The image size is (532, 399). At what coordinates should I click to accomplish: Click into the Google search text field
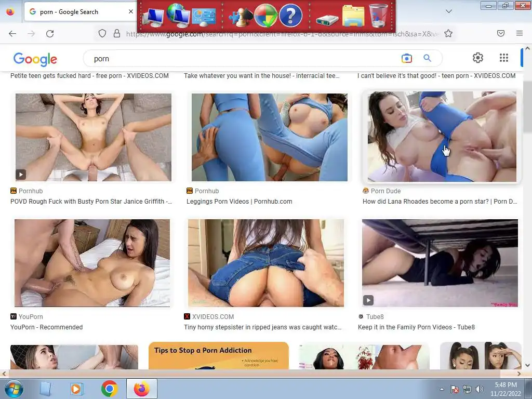pos(244,59)
